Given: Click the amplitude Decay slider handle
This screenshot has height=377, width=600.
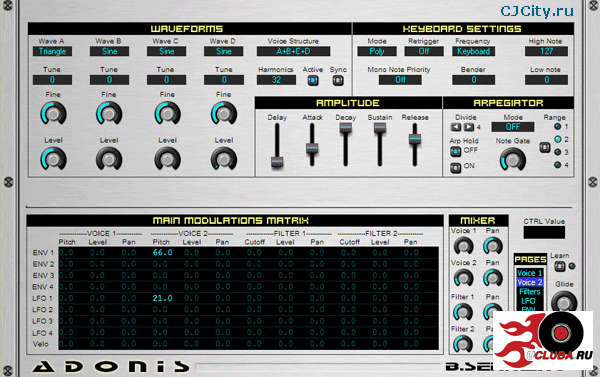Looking at the screenshot, I should click(346, 127).
